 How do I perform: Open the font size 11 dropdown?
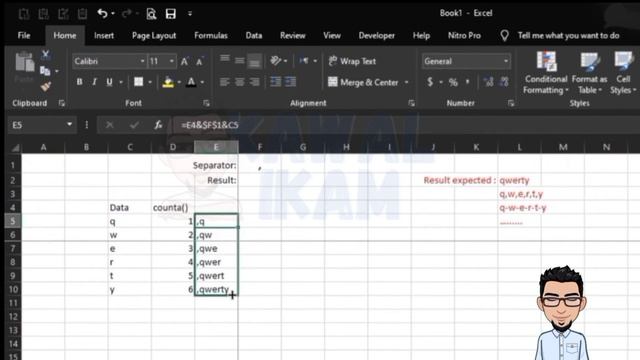[x=171, y=61]
